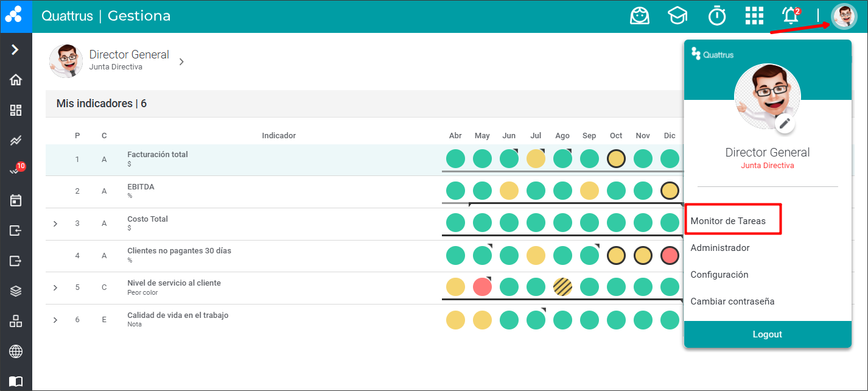Click the pencil edit icon on profile photo
This screenshot has width=868, height=391.
click(x=785, y=124)
